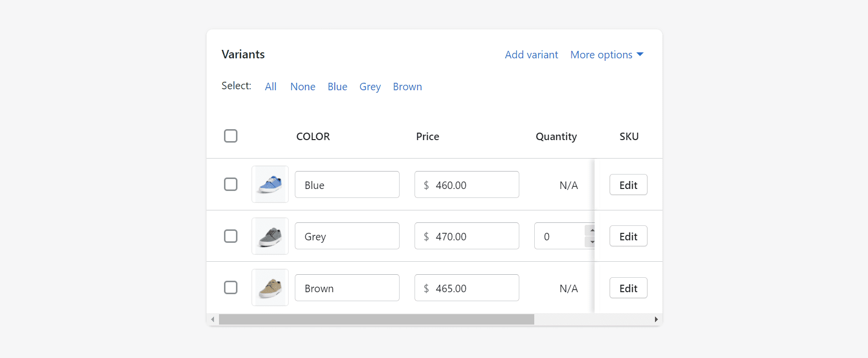Open the More options dropdown

pos(607,55)
